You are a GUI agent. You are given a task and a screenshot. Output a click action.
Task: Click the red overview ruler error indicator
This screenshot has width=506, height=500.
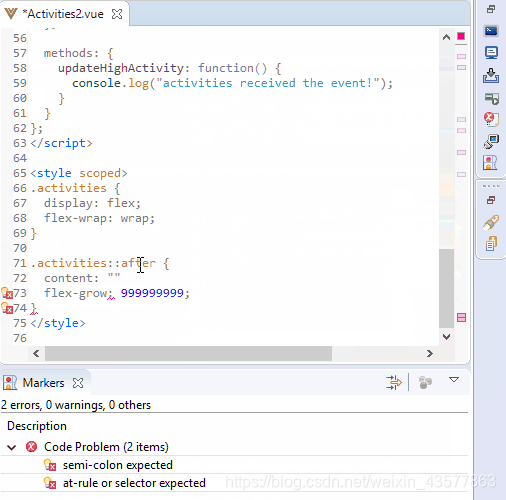(461, 36)
